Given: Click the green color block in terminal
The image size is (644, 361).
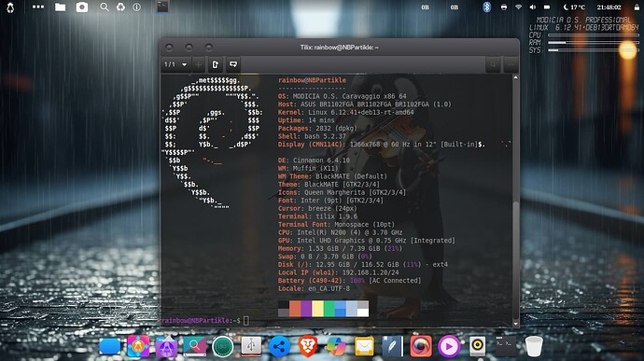Looking at the screenshot, I should click(329, 309).
